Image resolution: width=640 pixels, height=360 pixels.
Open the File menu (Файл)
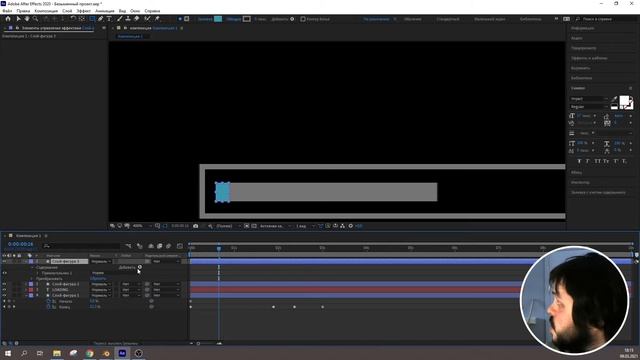(7, 11)
